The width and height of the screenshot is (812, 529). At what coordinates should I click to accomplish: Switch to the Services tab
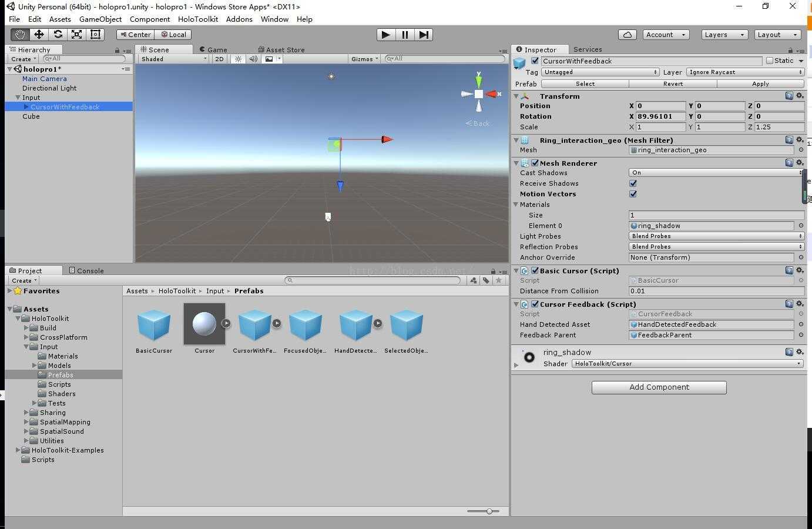[588, 49]
